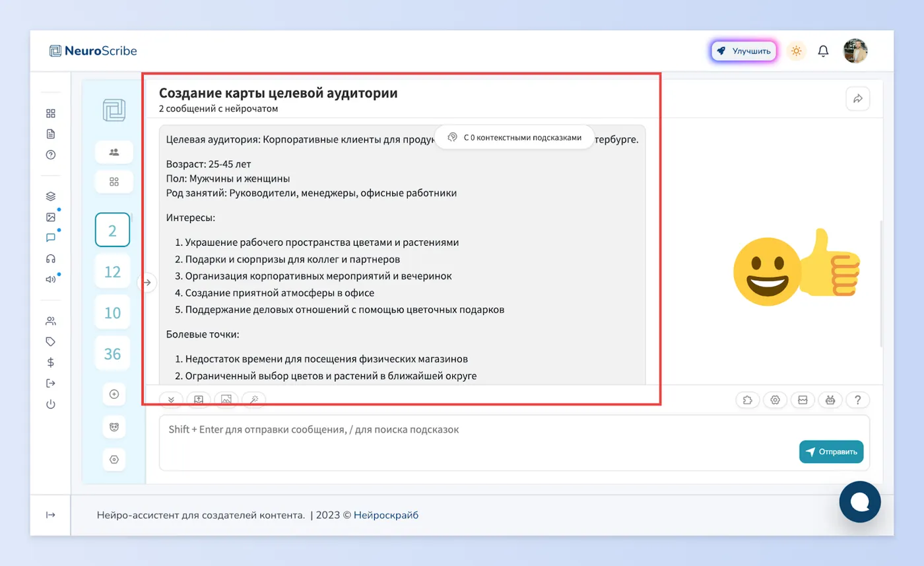
Task: Open the headphones icon in left sidebar
Action: [x=51, y=258]
